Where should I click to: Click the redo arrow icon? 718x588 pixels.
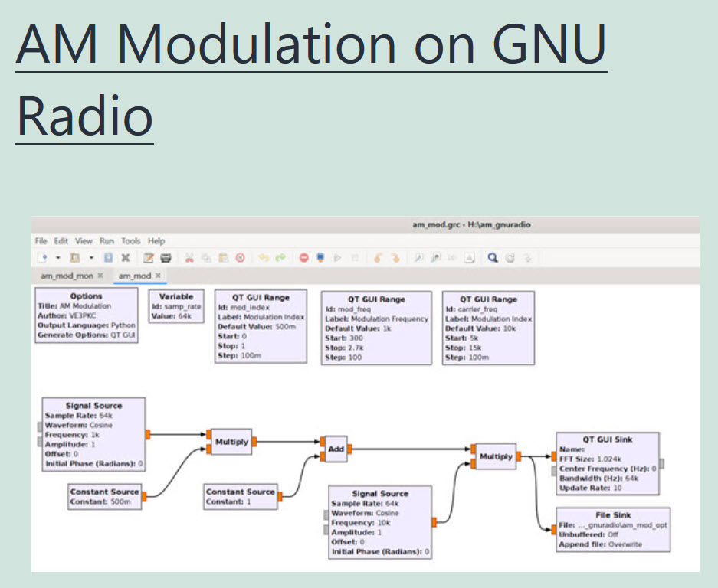coord(280,258)
